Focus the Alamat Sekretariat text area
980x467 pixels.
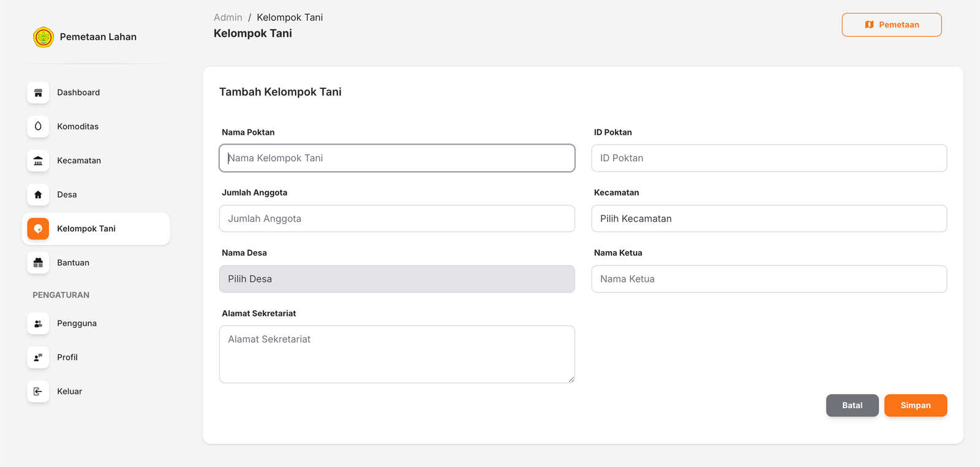click(x=397, y=354)
